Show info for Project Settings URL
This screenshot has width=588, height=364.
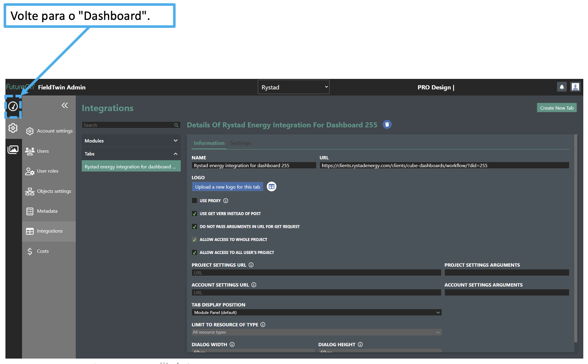[x=251, y=265]
